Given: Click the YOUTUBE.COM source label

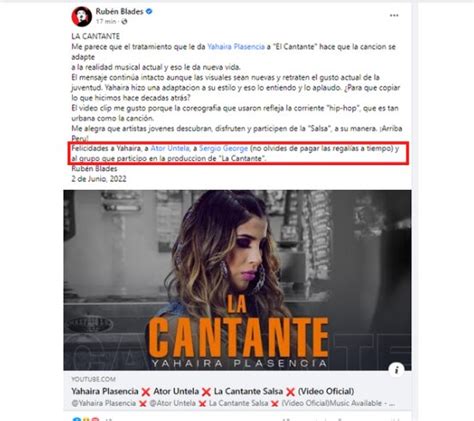Looking at the screenshot, I should pos(94,379).
